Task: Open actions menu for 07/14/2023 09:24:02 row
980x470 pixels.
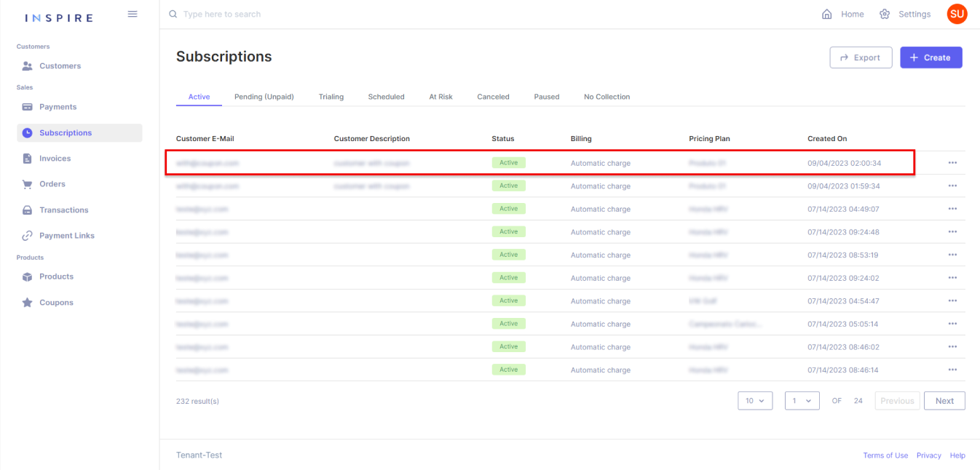Action: [x=952, y=278]
